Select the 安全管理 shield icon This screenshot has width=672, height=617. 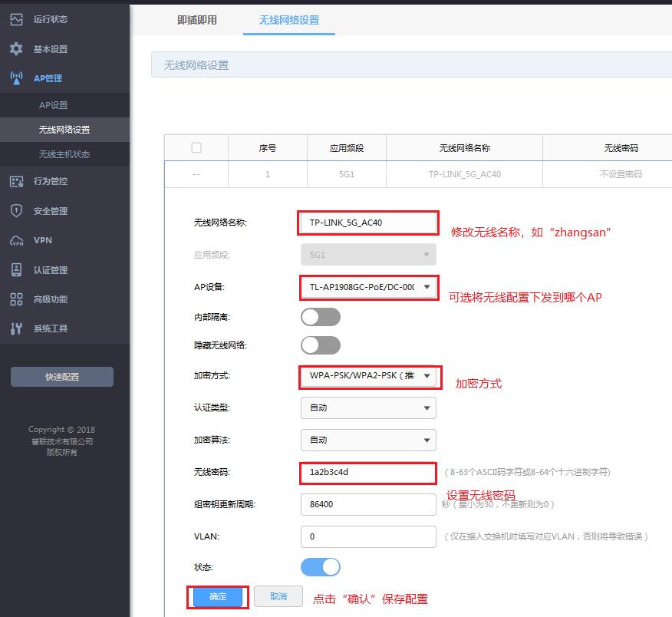[17, 210]
